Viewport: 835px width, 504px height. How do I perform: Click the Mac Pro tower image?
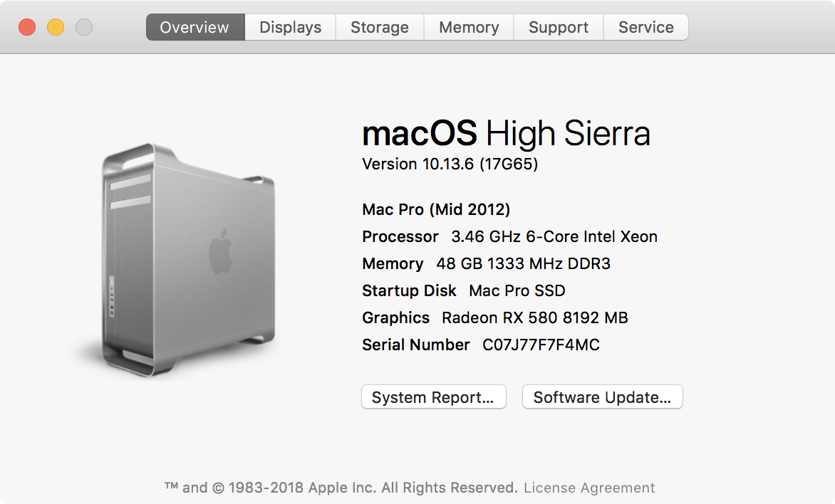(x=188, y=255)
